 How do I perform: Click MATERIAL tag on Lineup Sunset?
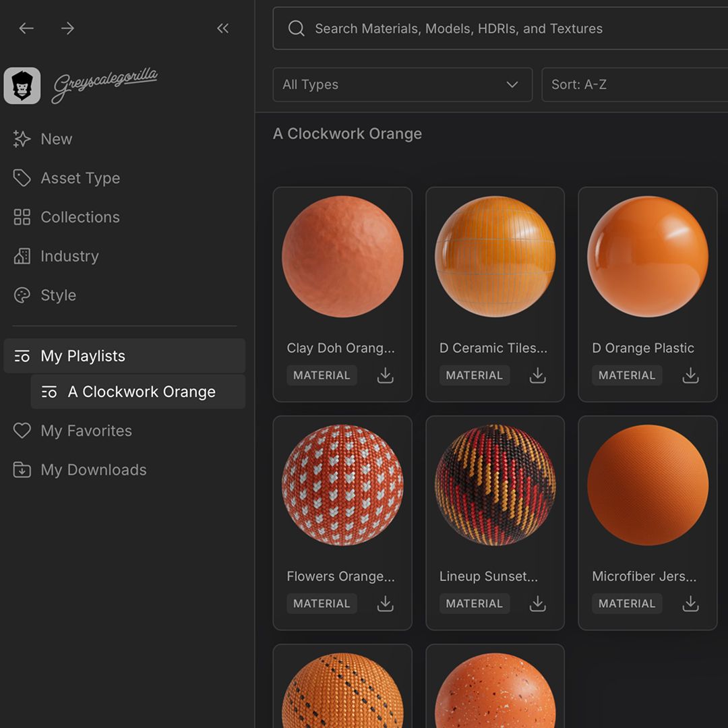(475, 603)
